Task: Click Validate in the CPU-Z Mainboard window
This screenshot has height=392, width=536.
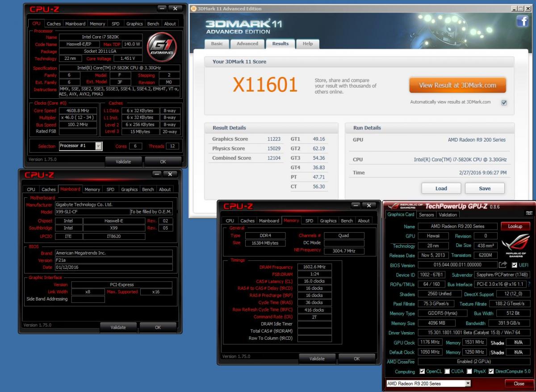Action: pos(118,327)
